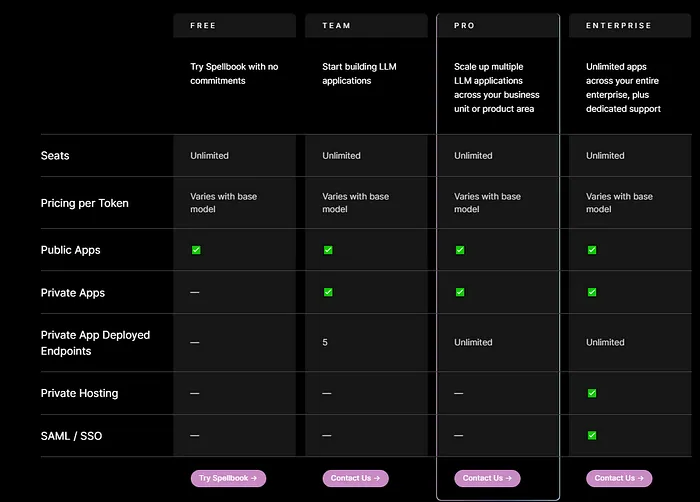Image resolution: width=700 pixels, height=502 pixels.
Task: Click Contact Us under the Team plan
Action: (x=355, y=478)
